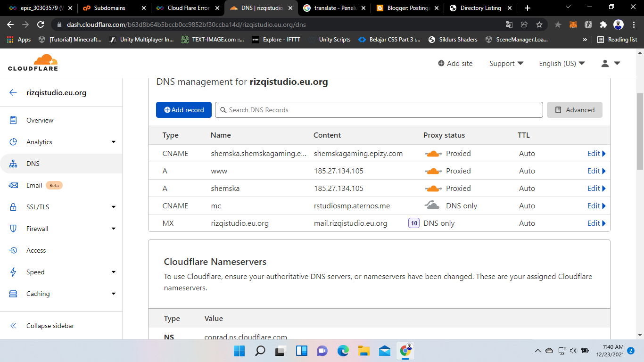
Task: Open Microsoft Edge from taskbar
Action: (x=343, y=351)
